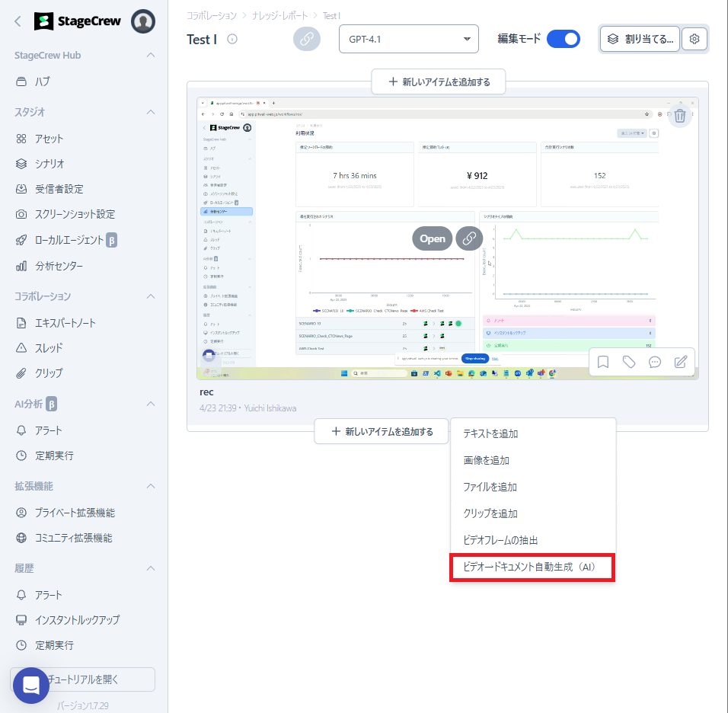Open the GPT-4.1 model dropdown
The image size is (728, 713).
[x=408, y=39]
